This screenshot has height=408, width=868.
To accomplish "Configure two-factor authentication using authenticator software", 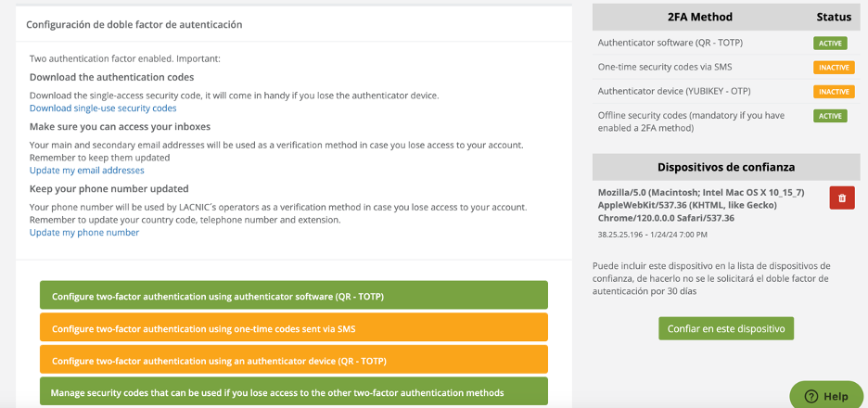I will 293,296.
